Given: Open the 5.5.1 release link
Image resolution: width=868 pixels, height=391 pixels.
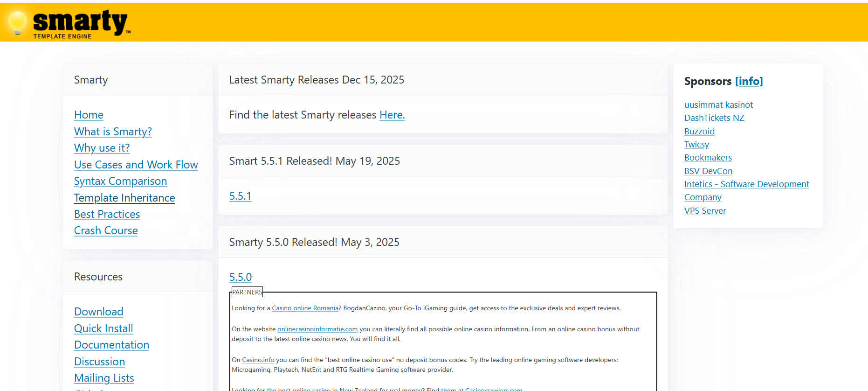Looking at the screenshot, I should click(240, 196).
